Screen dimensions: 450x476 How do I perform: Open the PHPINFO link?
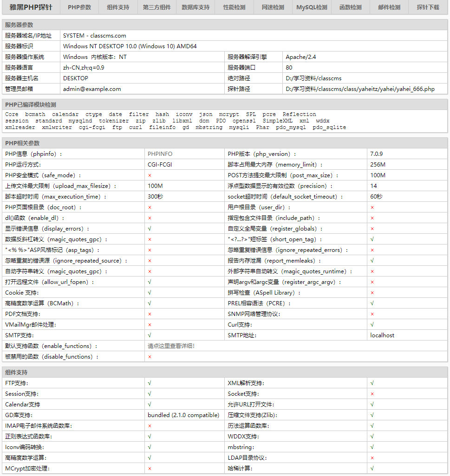click(x=160, y=154)
